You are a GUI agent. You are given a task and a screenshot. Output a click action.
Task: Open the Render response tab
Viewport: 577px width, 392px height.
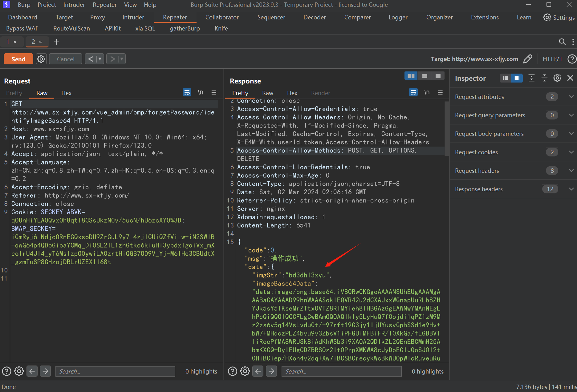(x=320, y=93)
